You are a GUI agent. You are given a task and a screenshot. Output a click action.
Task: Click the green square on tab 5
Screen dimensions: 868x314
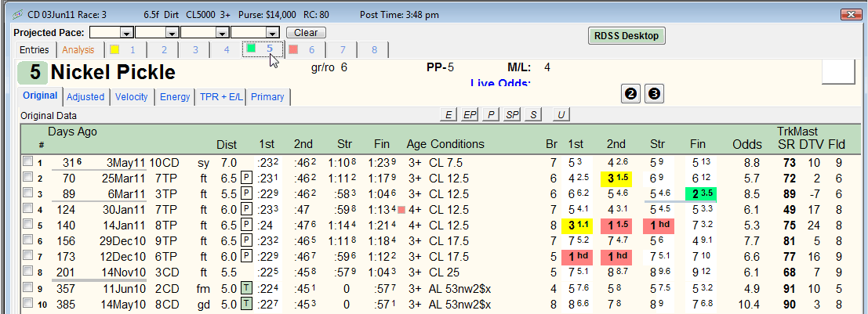[x=251, y=48]
